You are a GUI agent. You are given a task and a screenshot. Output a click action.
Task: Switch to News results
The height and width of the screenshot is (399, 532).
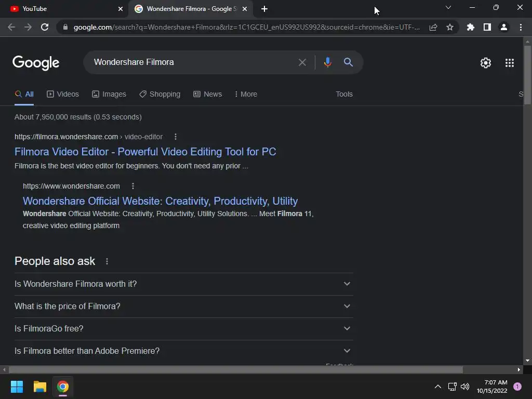[x=208, y=95]
